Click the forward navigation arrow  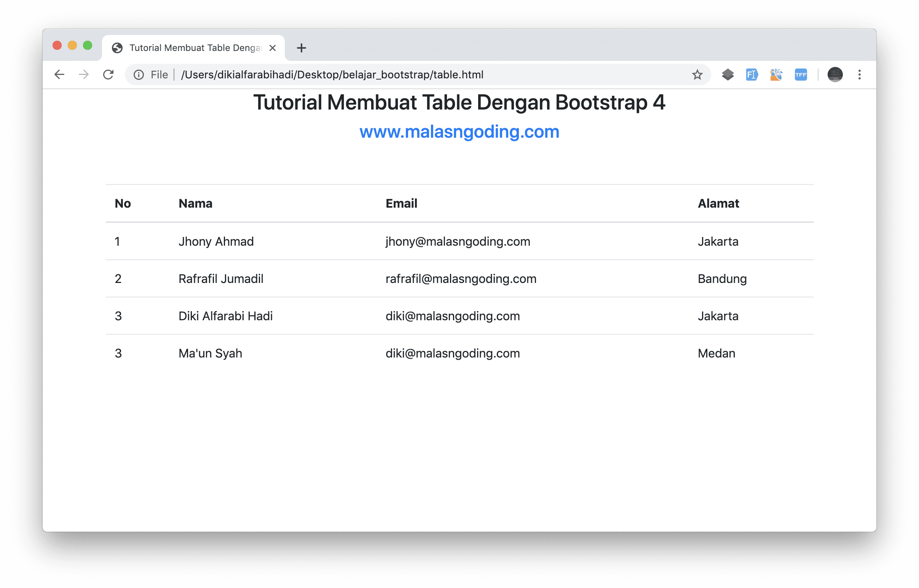click(84, 75)
